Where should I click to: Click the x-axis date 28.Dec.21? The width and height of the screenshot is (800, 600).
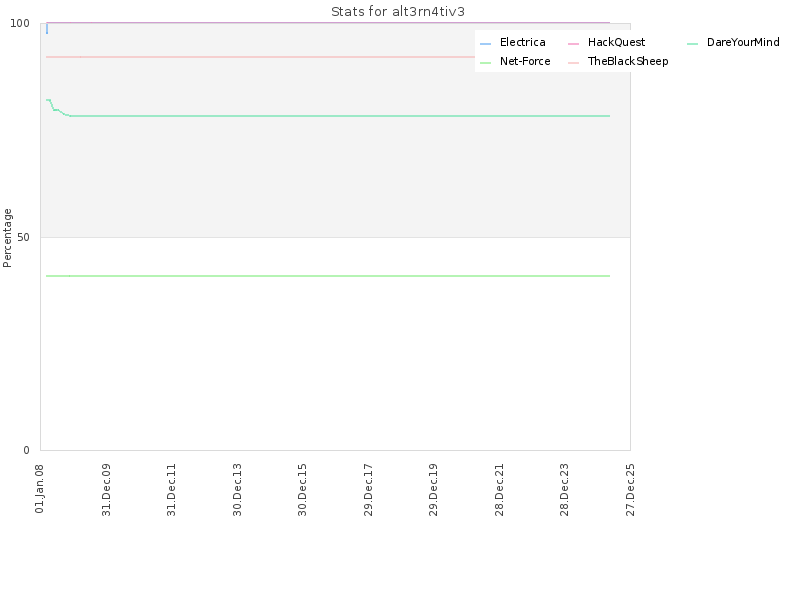tap(499, 490)
